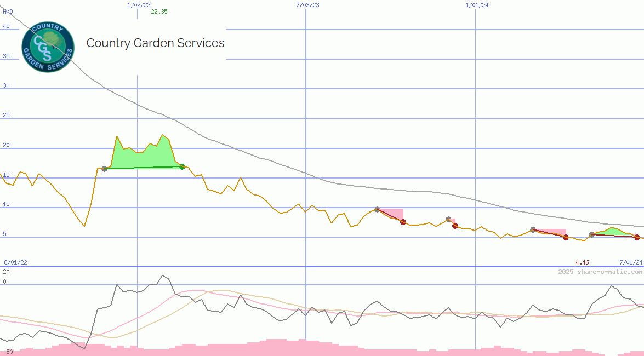Click the indicator panel 20 label

6,272
